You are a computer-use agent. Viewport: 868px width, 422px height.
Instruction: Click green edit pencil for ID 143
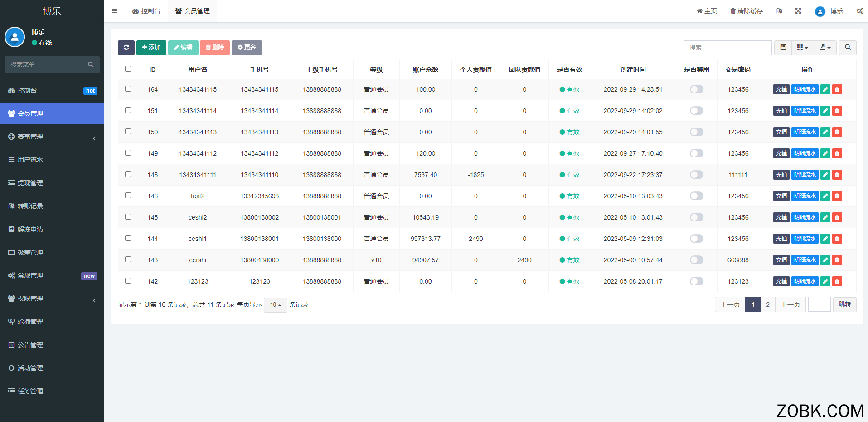[x=825, y=260]
